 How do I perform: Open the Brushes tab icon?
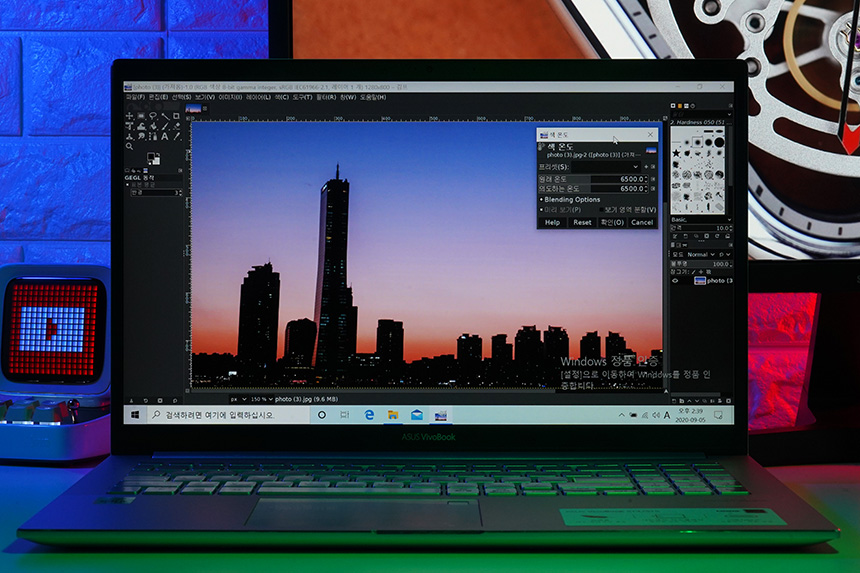pyautogui.click(x=673, y=106)
